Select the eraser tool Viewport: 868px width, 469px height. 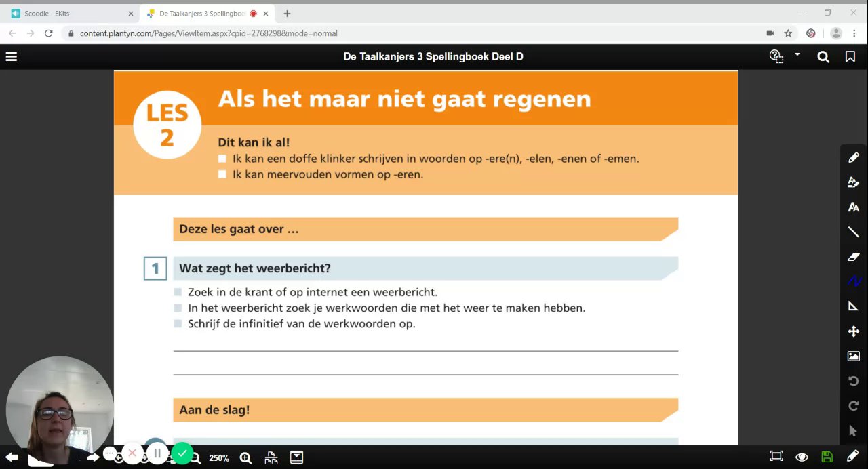tap(854, 257)
